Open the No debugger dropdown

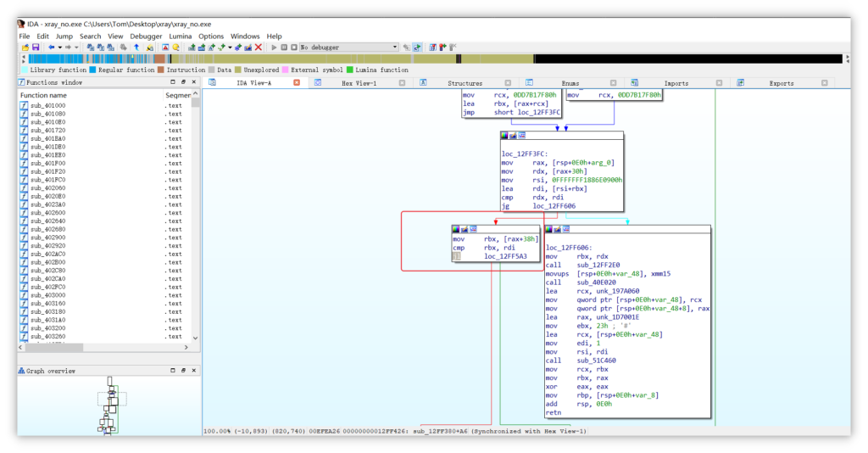pyautogui.click(x=348, y=48)
